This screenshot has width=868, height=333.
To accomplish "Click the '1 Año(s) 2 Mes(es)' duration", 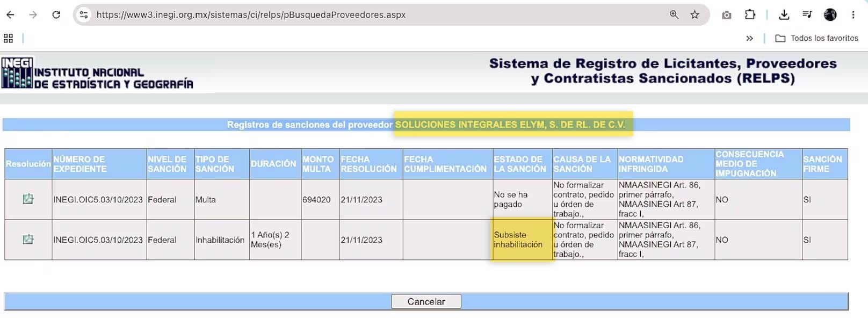I will click(270, 240).
